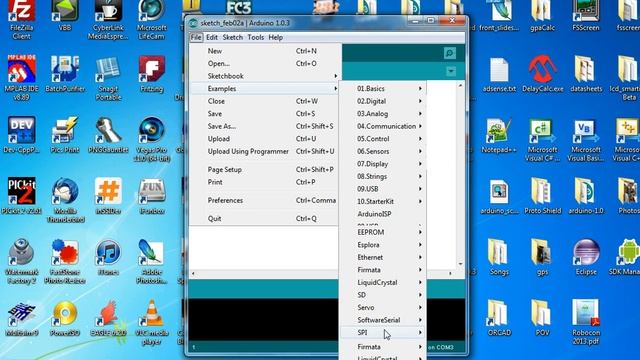
Task: Select Open... in File menu
Action: coord(265,64)
